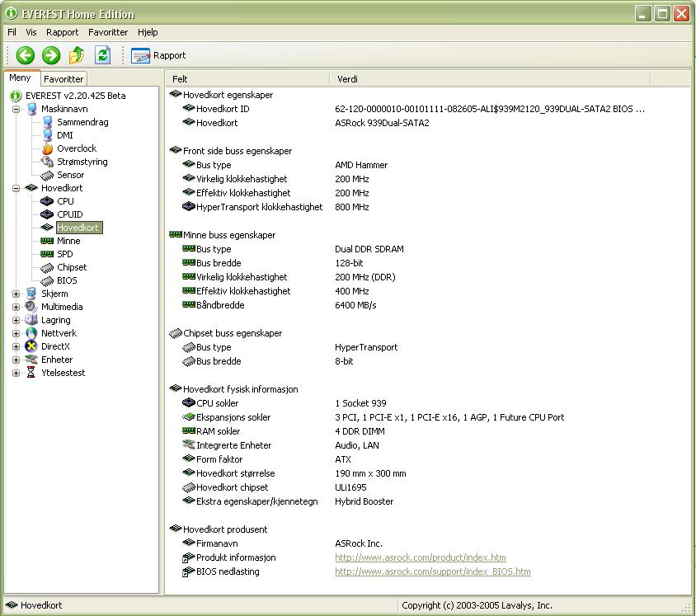Viewport: 696px width, 616px height.
Task: Collapse the Hovedkort tree node
Action: click(16, 188)
